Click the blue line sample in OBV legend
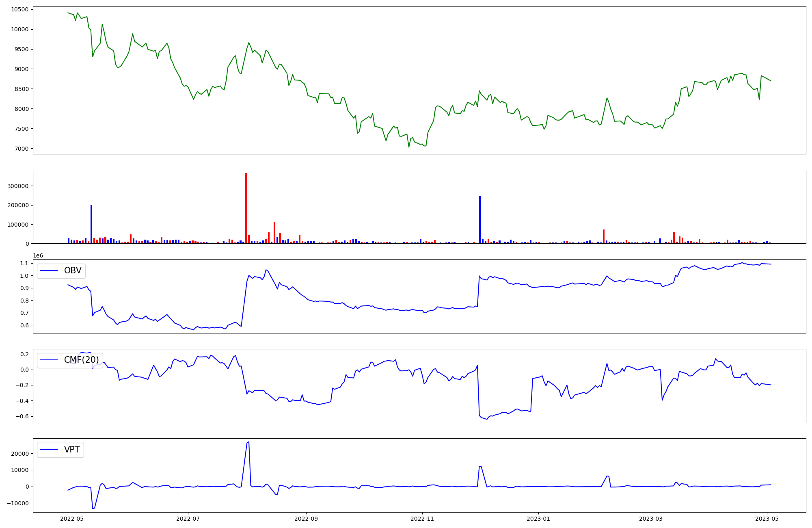This screenshot has height=528, width=812. 49,271
